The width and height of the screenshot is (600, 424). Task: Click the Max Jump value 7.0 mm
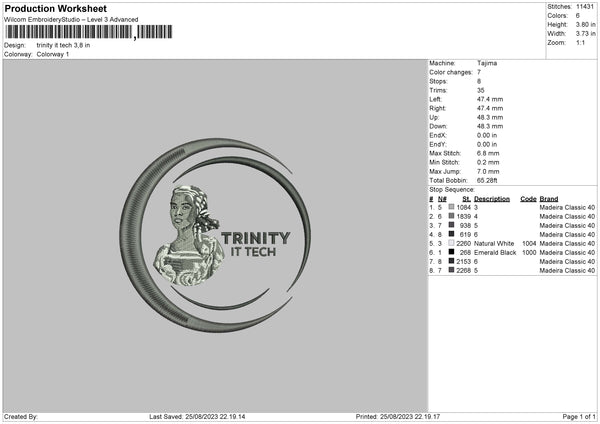click(488, 171)
